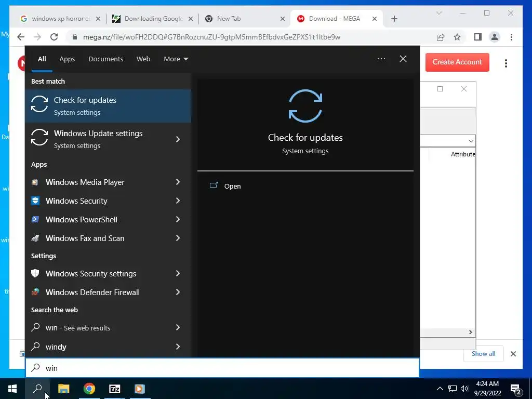The width and height of the screenshot is (532, 399).
Task: Close the Chrome downloads bar
Action: coord(513,354)
